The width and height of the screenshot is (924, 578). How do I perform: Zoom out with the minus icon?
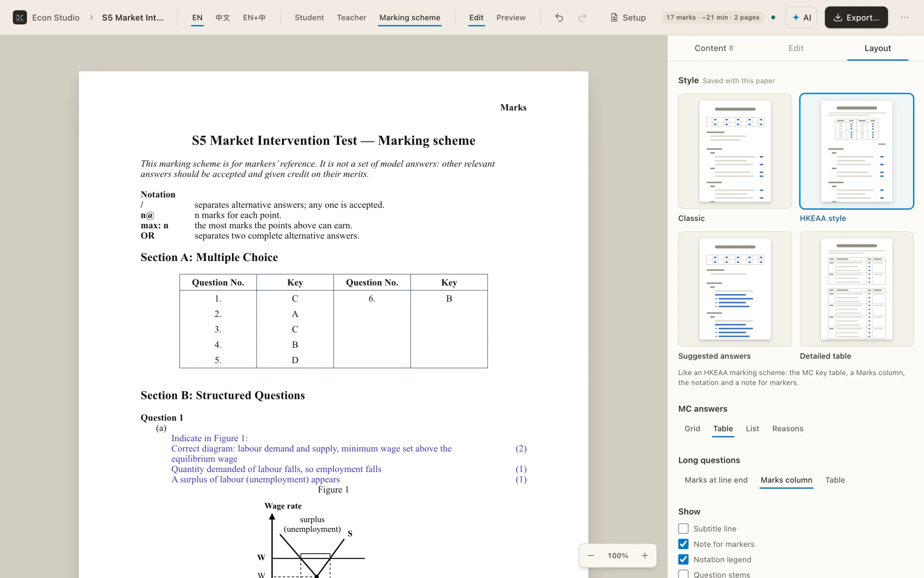(591, 555)
